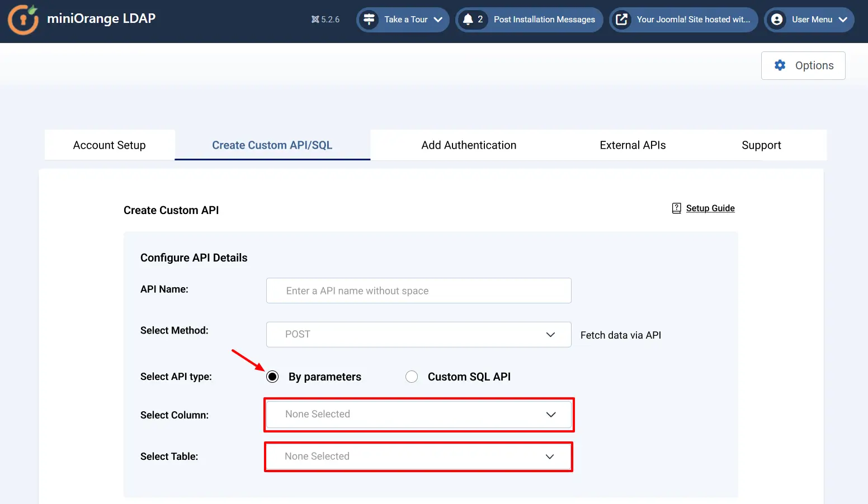
Task: Click the Options gear icon
Action: pos(780,65)
